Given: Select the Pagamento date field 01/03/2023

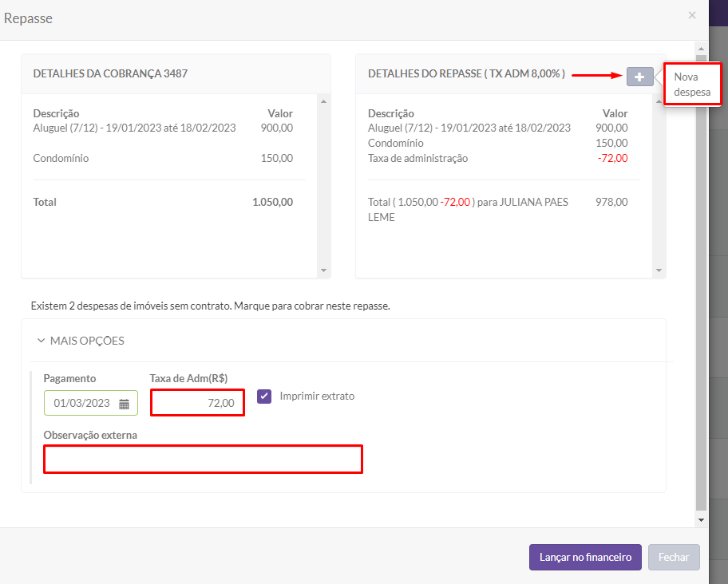Looking at the screenshot, I should click(90, 403).
